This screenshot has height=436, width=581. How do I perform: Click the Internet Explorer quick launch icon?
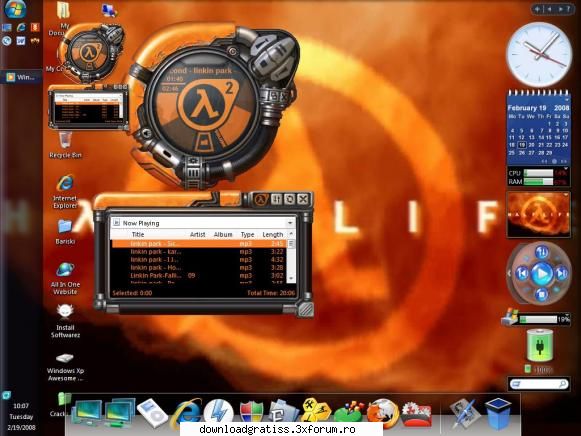click(21, 27)
